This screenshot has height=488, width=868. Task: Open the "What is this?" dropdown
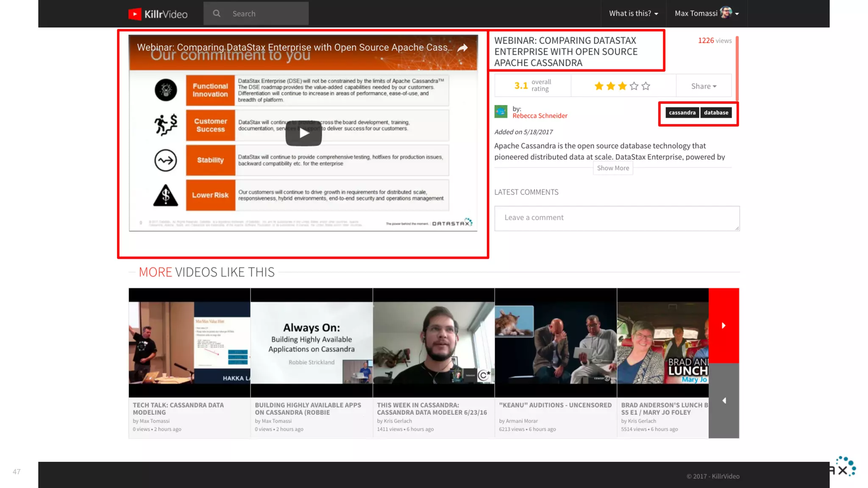click(x=633, y=14)
